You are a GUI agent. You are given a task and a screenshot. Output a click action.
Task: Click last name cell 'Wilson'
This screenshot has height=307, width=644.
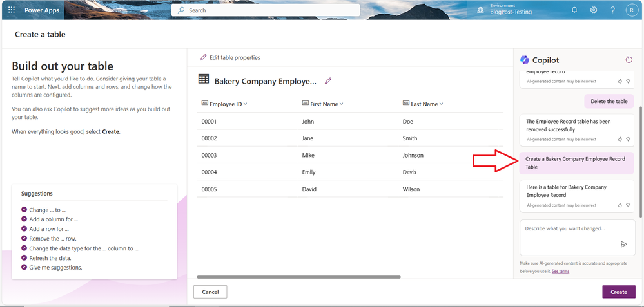pyautogui.click(x=411, y=189)
